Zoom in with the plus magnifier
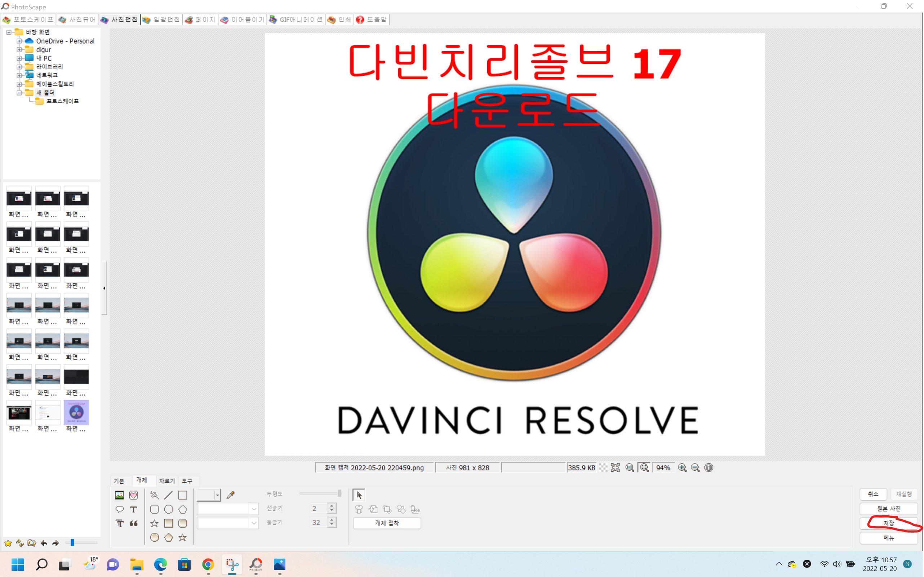This screenshot has width=924, height=577. coord(682,467)
